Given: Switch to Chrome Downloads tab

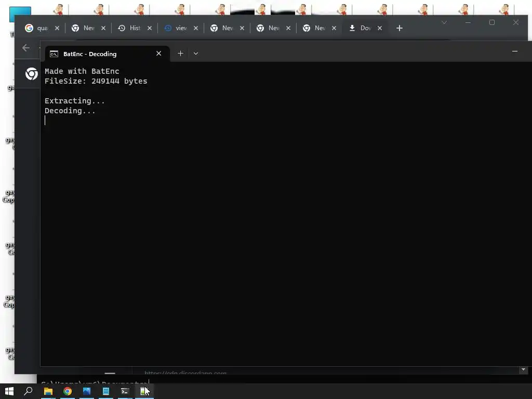Looking at the screenshot, I should click(366, 28).
